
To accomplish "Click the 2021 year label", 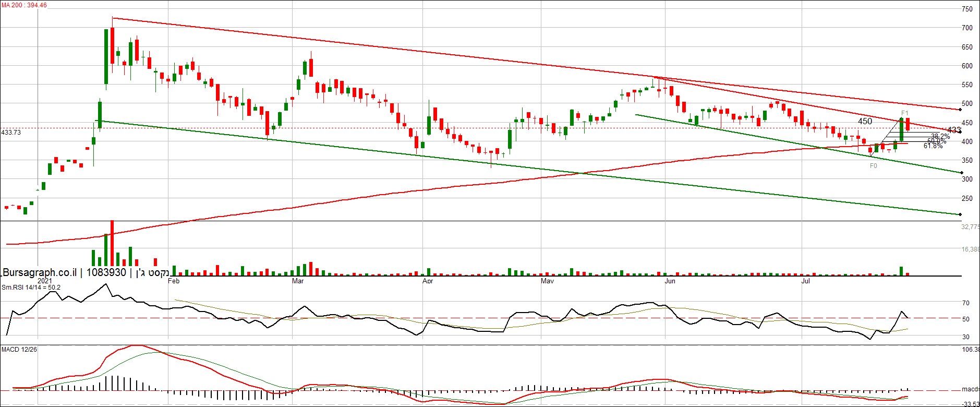I will (45, 281).
